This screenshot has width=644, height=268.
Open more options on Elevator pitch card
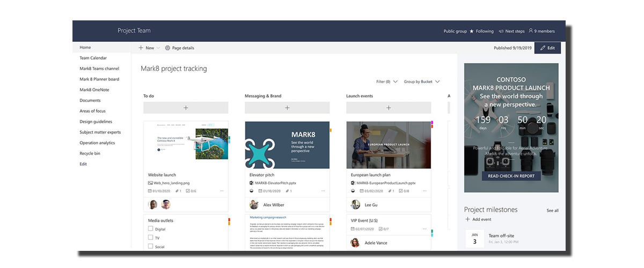click(323, 191)
